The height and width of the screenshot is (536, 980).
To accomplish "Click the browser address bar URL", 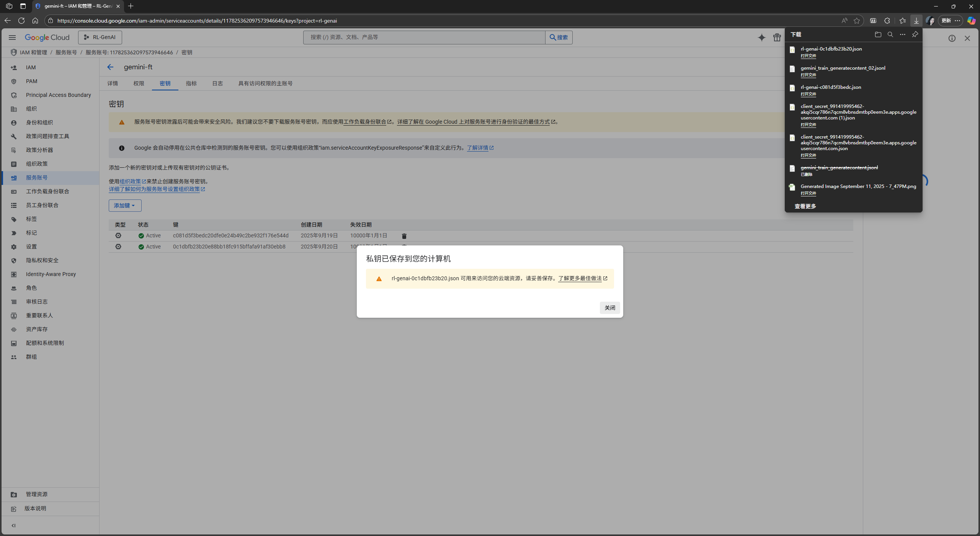I will point(197,21).
